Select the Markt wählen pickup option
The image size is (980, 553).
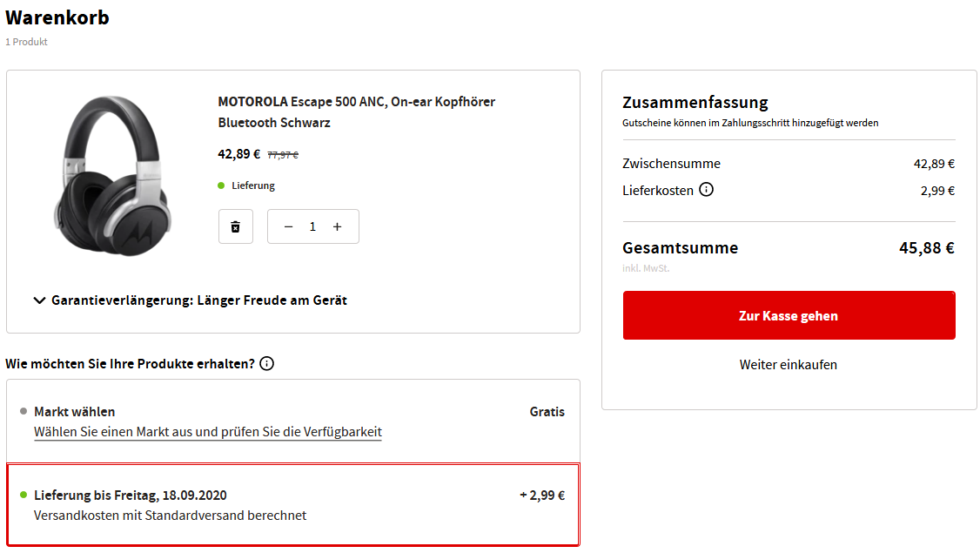tap(75, 411)
